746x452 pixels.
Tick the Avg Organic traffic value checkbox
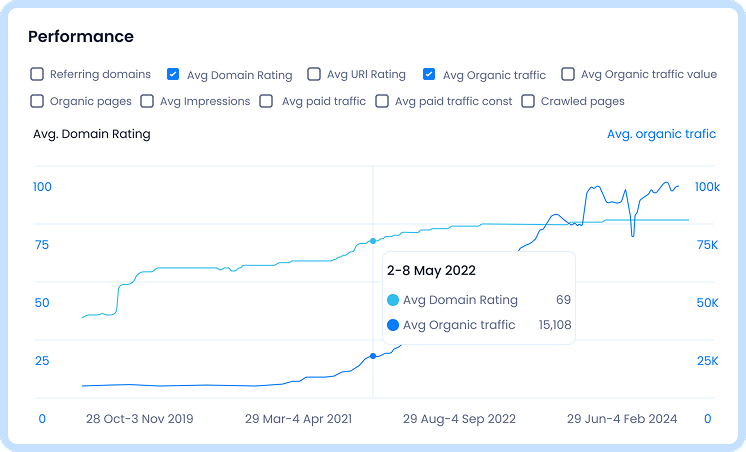[x=568, y=74]
